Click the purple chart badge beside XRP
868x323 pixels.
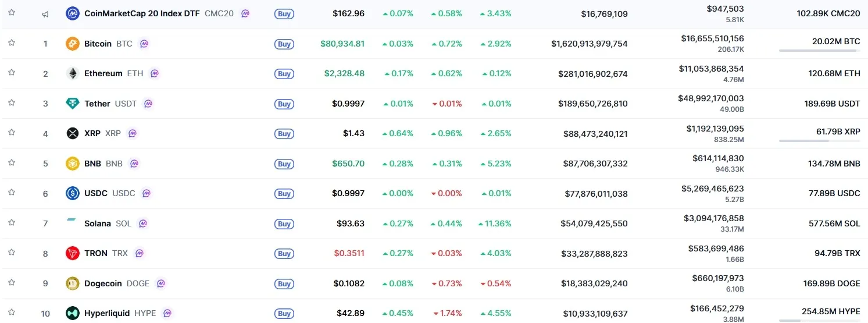133,133
